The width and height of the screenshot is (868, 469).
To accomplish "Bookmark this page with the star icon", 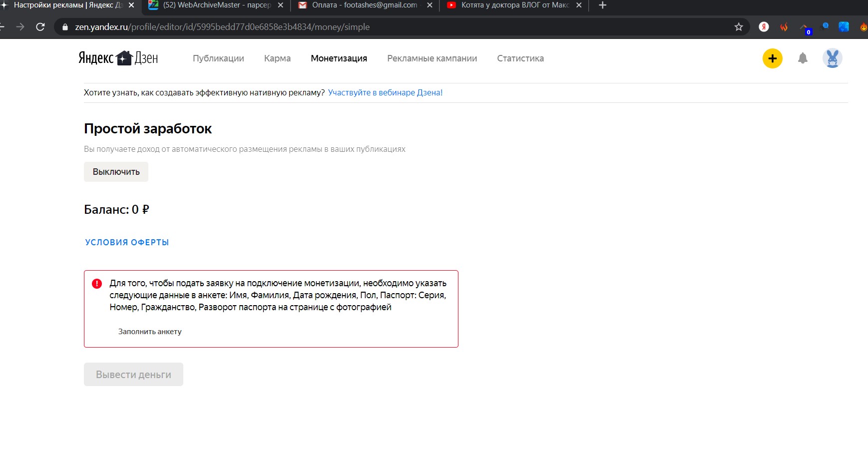I will tap(739, 27).
